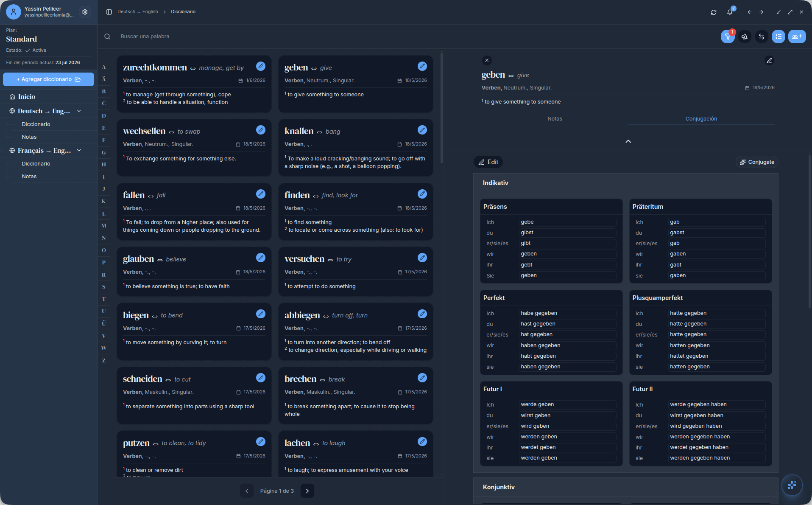Screen dimensions: 812x505
Task: Jump to letter S in index
Action: (104, 287)
